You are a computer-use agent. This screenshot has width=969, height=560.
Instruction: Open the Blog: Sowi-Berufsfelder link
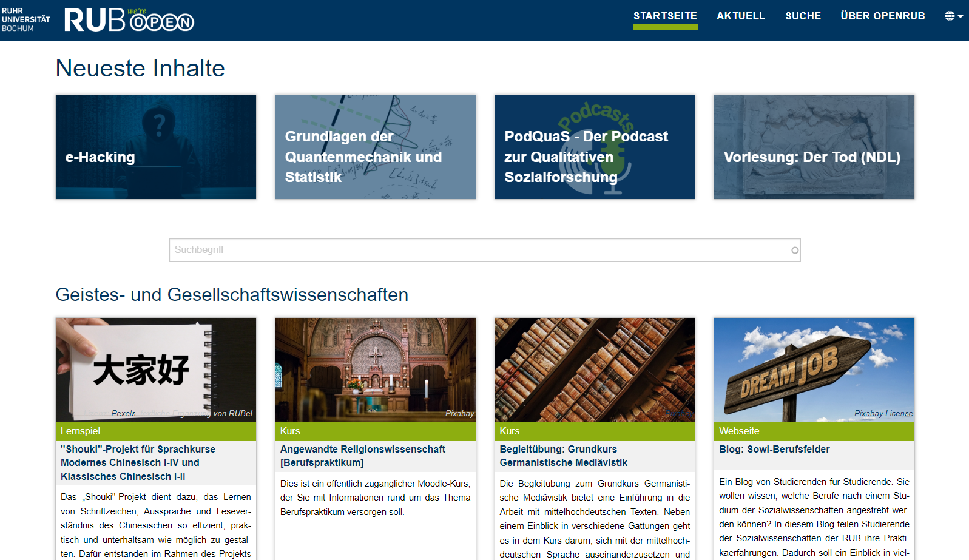(x=774, y=449)
